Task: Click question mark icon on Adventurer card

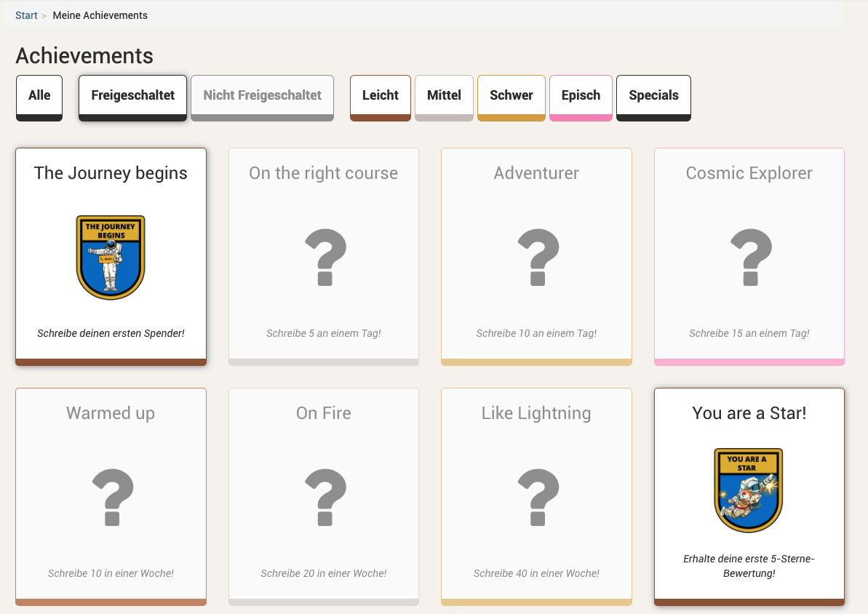Action: click(538, 257)
